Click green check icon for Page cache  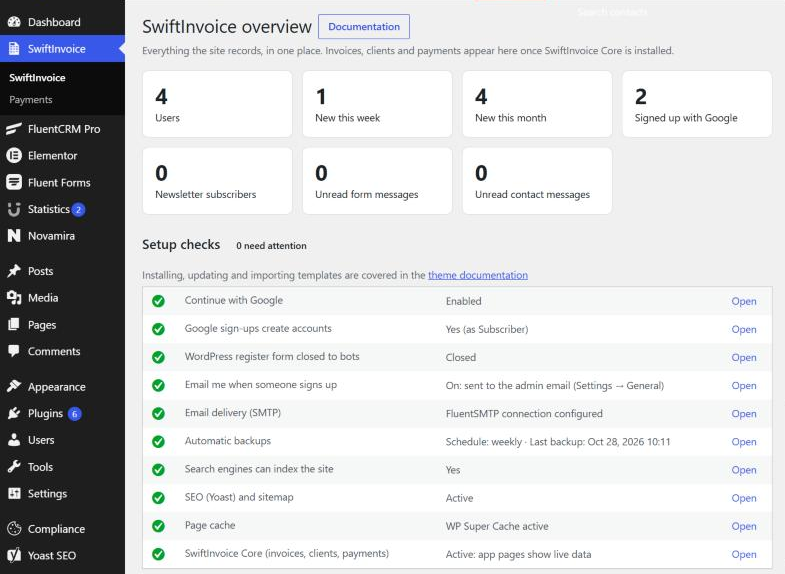158,526
